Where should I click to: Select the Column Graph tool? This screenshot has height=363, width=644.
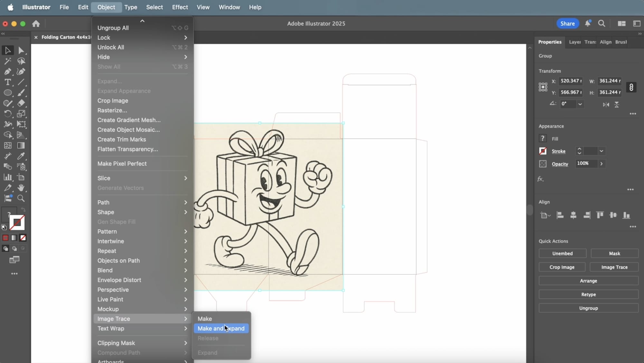pos(8,177)
